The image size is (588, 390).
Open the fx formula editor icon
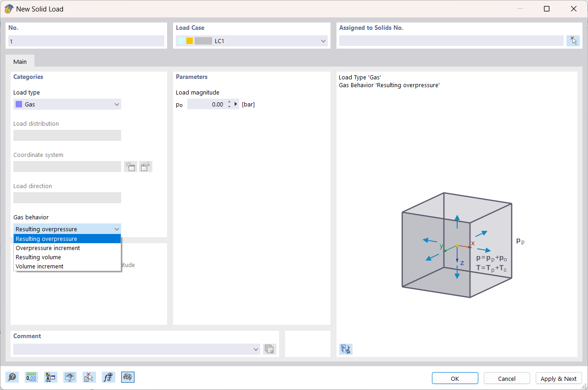pos(108,377)
